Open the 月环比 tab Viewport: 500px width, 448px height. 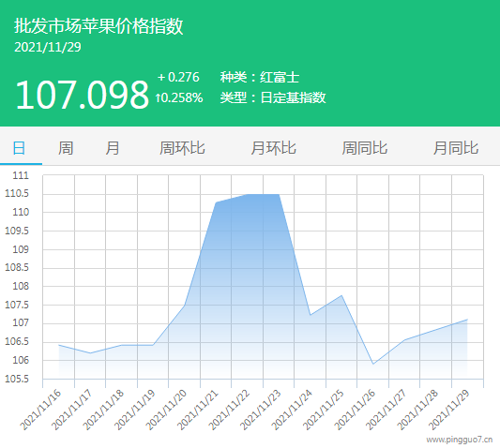[x=273, y=148]
